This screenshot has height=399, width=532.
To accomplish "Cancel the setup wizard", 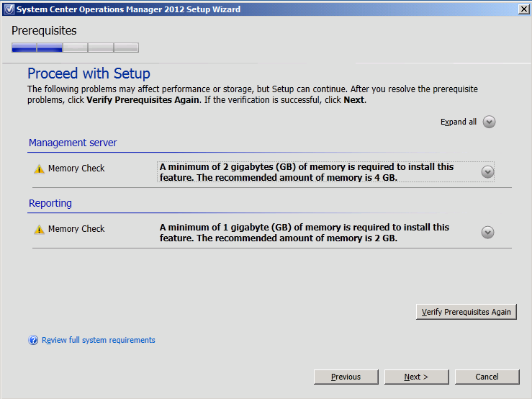I will tap(487, 377).
